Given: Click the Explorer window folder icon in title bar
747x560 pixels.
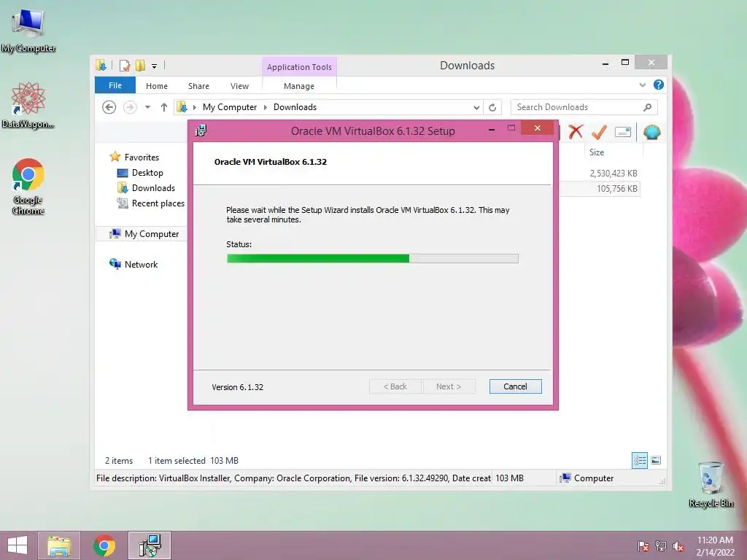Looking at the screenshot, I should pos(101,66).
